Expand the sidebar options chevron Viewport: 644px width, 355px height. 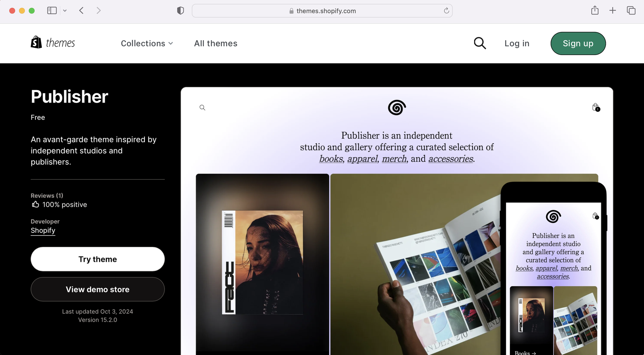click(65, 10)
